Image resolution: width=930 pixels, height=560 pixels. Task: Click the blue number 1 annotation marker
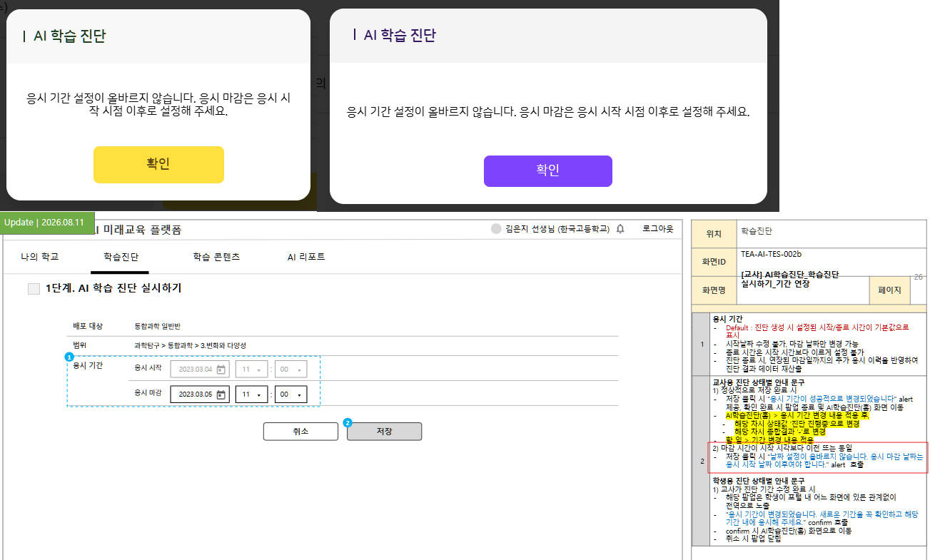[69, 356]
